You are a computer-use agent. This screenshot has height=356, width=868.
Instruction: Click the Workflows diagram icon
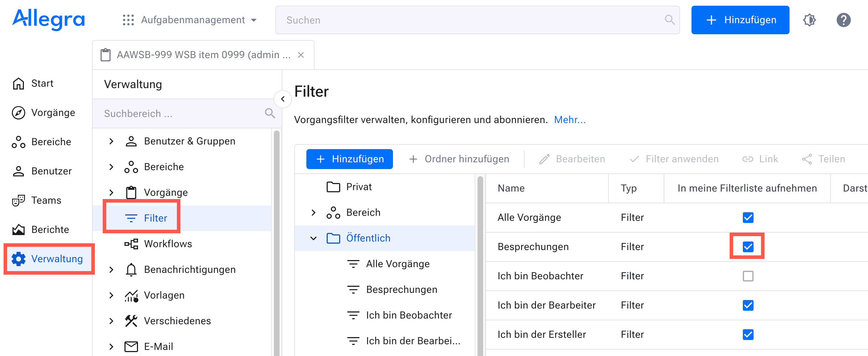(x=131, y=244)
